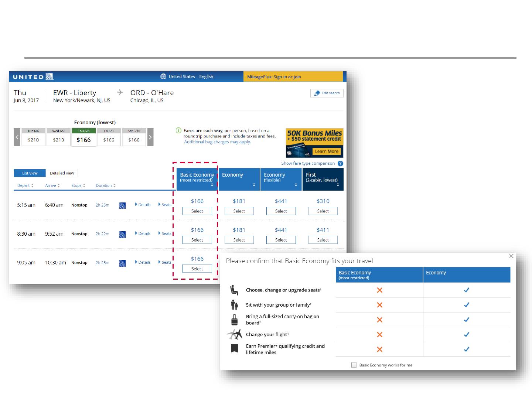Viewport: 532px width, 399px height.
Task: Click the airline logo on the 9:05 am flight
Action: pyautogui.click(x=122, y=263)
